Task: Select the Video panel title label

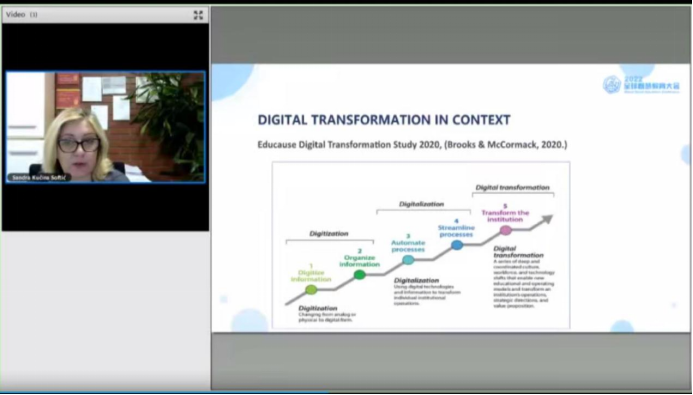Action: pos(15,15)
